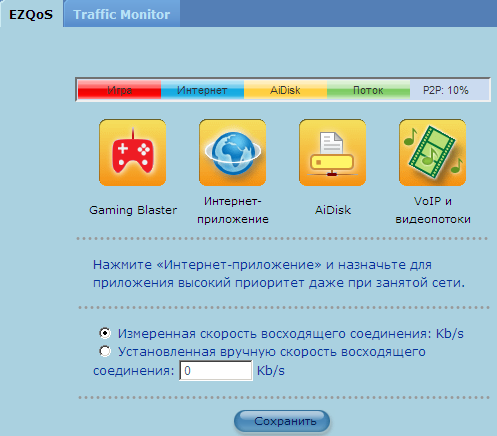
Task: Click the red Игра bandwidth segment
Action: click(x=119, y=90)
